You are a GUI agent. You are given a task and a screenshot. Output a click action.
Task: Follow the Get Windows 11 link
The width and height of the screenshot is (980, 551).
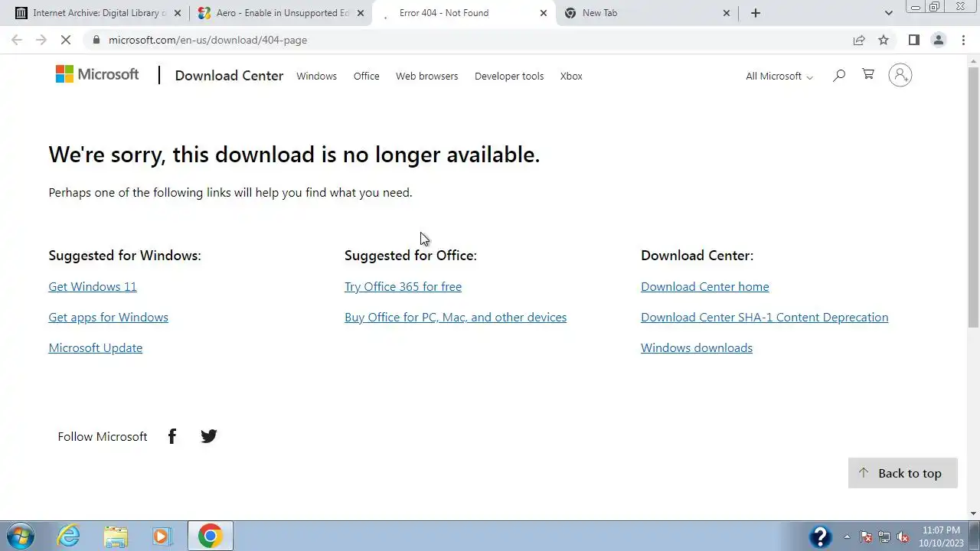pyautogui.click(x=93, y=286)
